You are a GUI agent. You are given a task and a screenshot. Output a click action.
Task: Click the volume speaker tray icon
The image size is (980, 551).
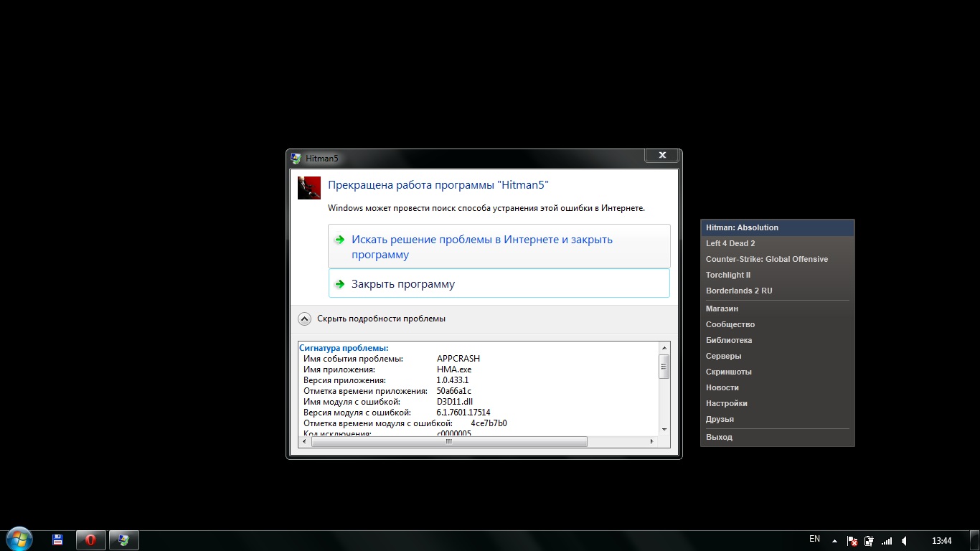click(x=905, y=541)
